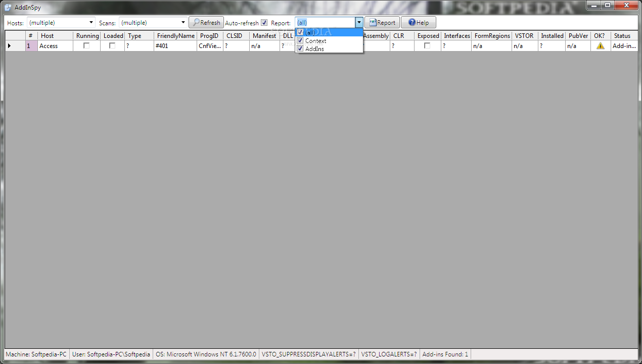
Task: Click the AddInSpy title bar icon
Action: [x=8, y=8]
